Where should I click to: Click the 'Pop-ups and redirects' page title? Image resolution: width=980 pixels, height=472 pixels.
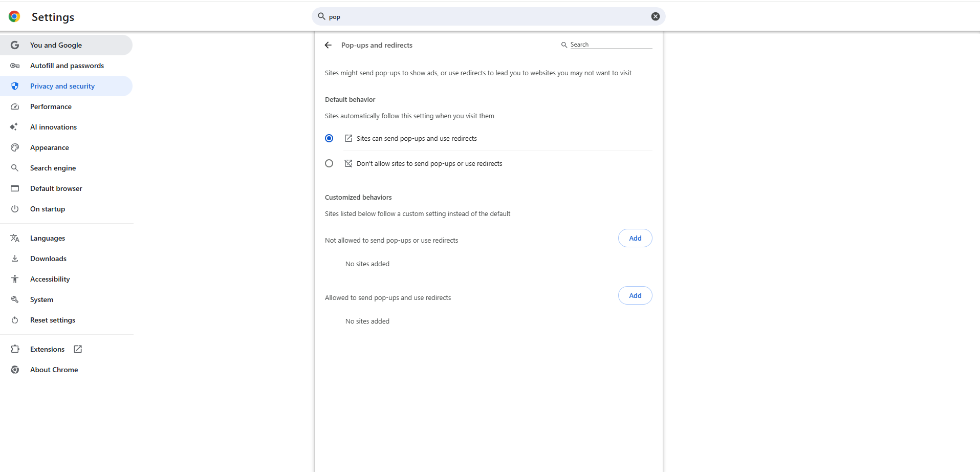[x=377, y=45]
